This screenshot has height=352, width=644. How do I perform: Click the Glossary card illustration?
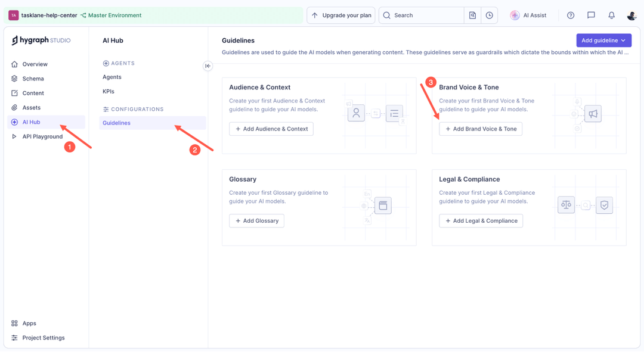(383, 205)
